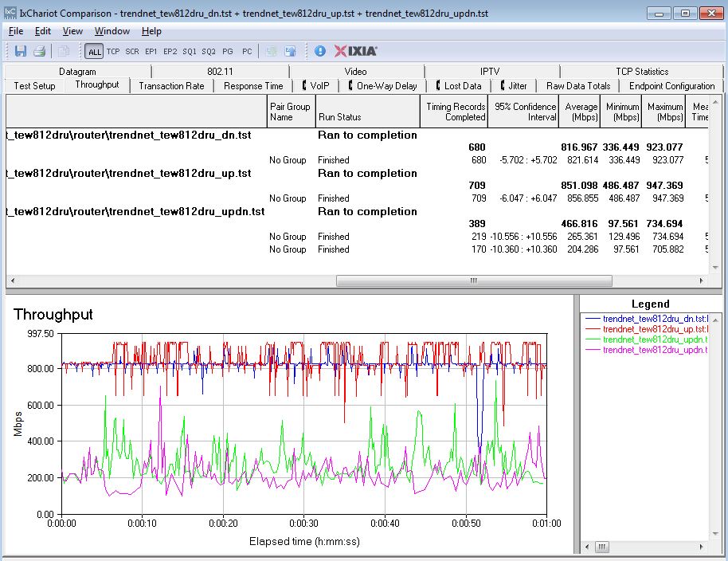The height and width of the screenshot is (561, 728).
Task: Open the Window menu
Action: click(x=112, y=31)
